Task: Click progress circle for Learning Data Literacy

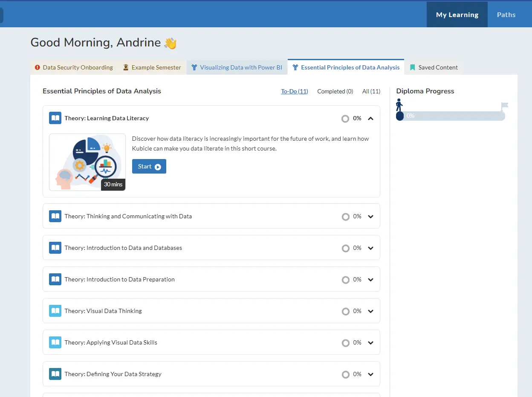Action: tap(345, 119)
